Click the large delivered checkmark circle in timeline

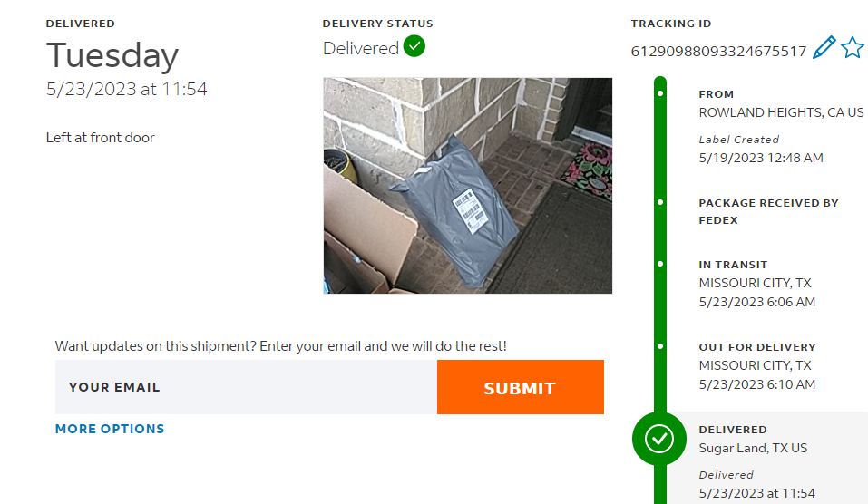(659, 439)
